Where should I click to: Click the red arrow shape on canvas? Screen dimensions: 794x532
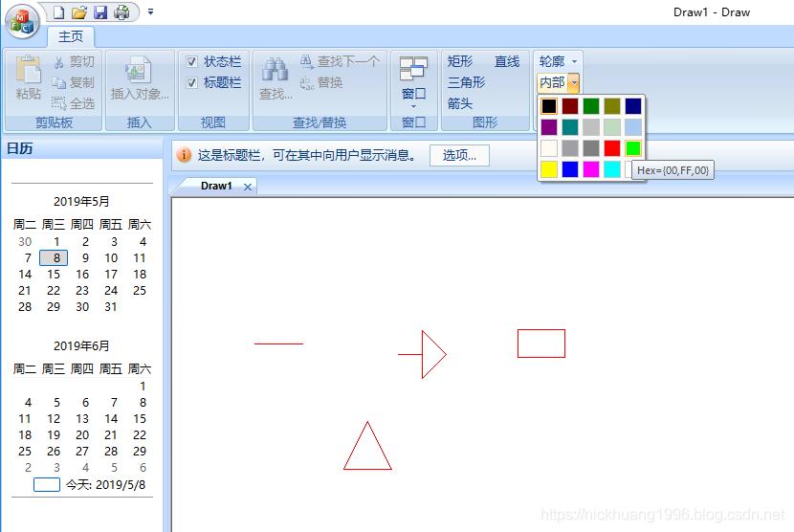[x=423, y=354]
